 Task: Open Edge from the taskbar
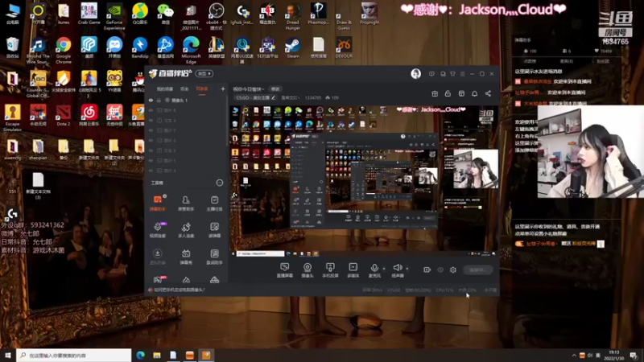pos(140,355)
